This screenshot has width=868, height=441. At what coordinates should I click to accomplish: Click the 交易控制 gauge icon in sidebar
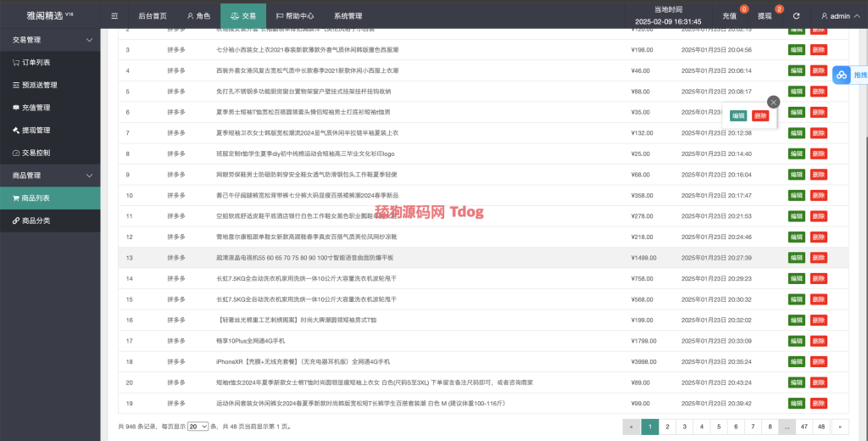click(x=15, y=153)
